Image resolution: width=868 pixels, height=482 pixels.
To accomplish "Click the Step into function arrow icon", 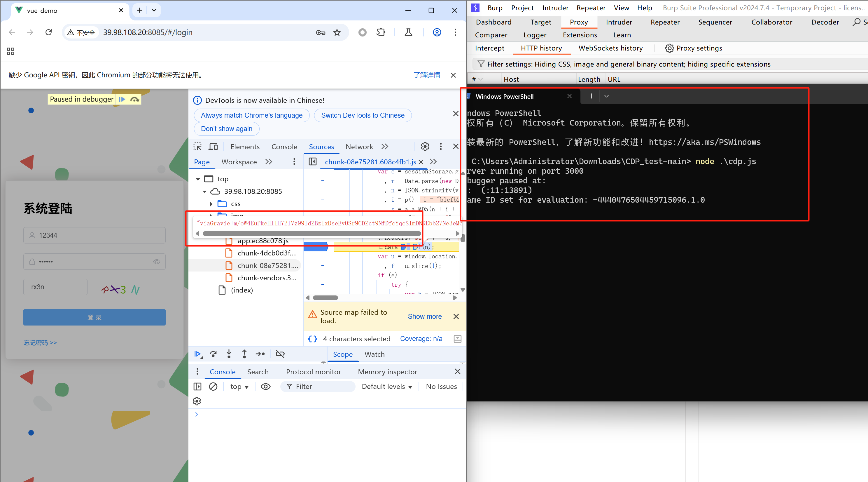I will 229,354.
